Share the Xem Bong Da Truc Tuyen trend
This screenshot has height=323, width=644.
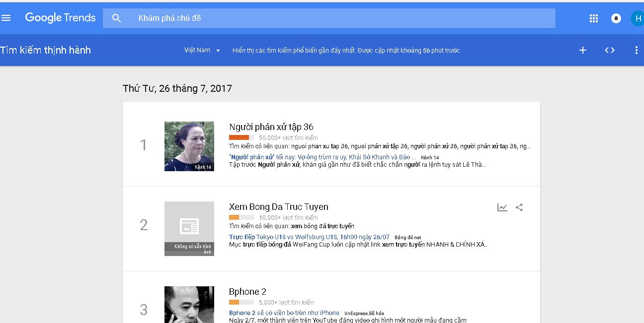[x=519, y=207]
